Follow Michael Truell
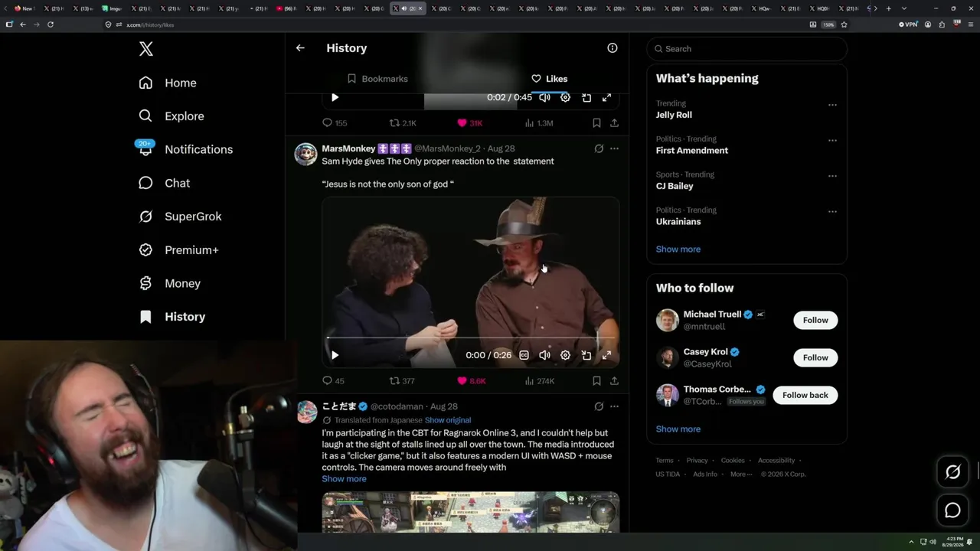 click(x=815, y=320)
